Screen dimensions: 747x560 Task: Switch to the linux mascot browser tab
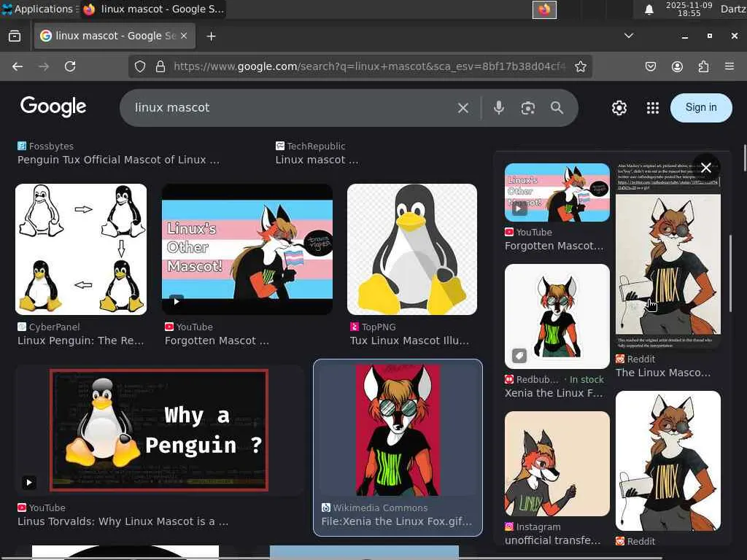[x=115, y=36]
